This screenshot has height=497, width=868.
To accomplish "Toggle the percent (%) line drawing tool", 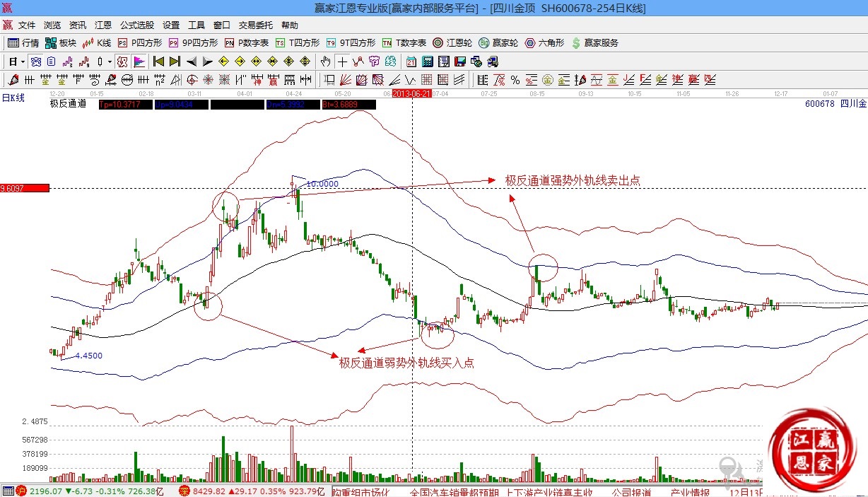I will point(515,79).
